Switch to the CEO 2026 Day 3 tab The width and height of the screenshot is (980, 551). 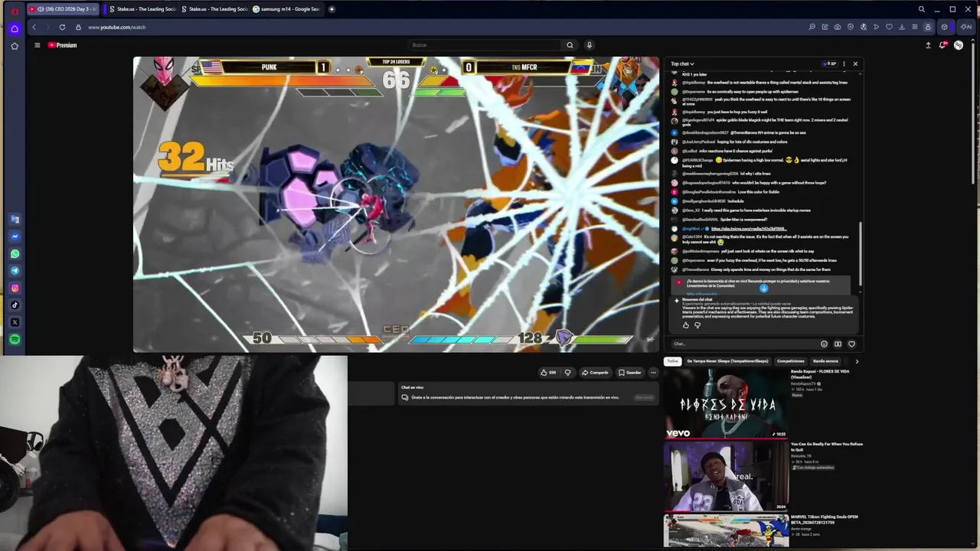(64, 9)
